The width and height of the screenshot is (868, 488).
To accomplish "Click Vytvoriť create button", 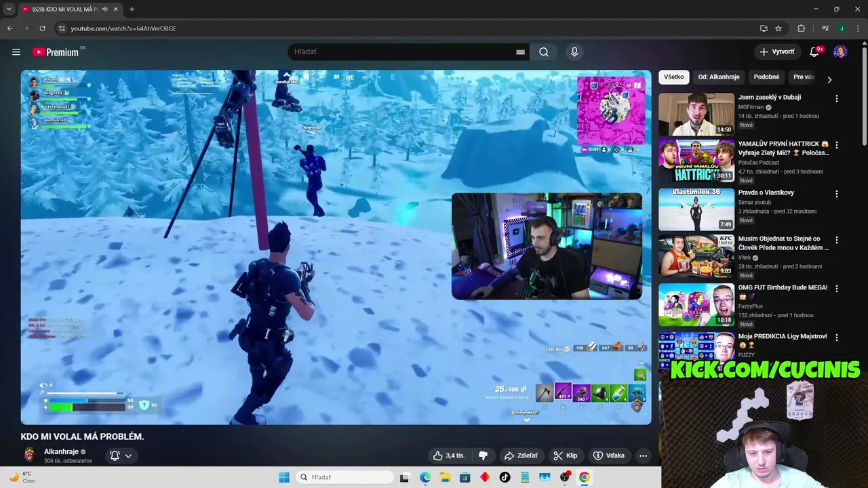I will click(x=777, y=52).
